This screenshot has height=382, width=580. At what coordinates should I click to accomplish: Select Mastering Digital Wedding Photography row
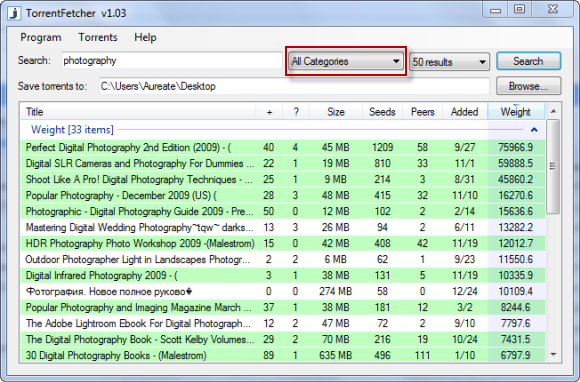tap(283, 227)
